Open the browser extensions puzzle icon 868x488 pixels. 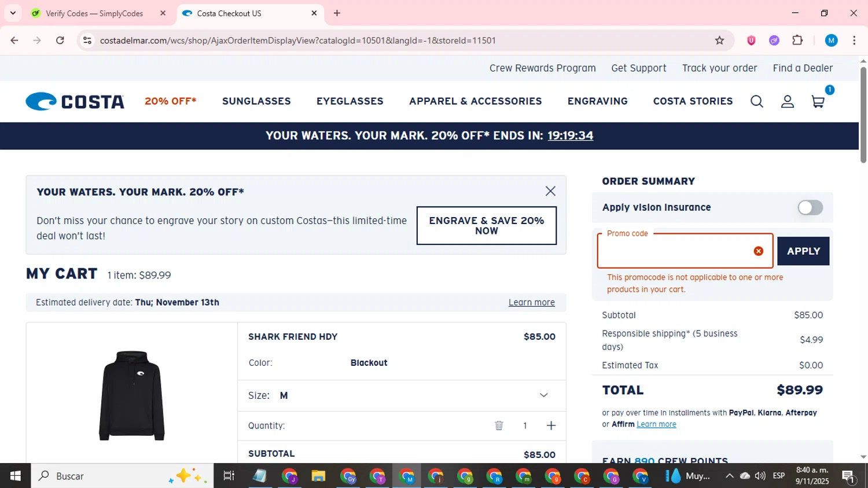797,41
